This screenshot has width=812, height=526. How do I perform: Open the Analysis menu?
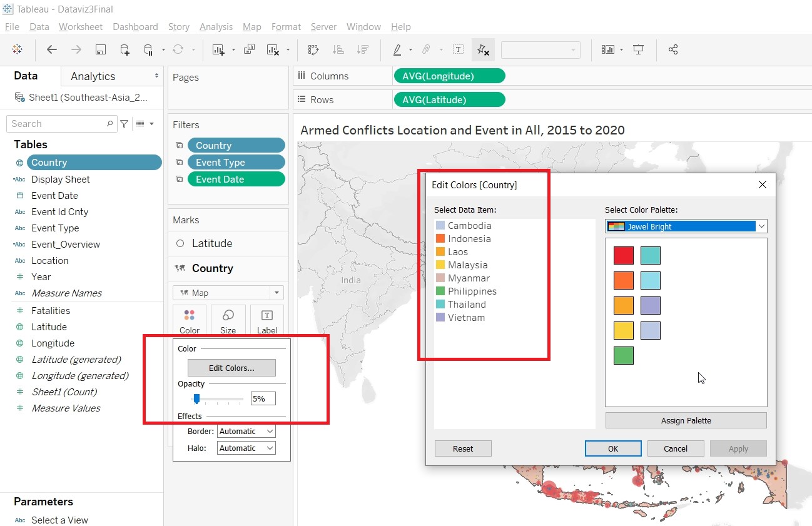tap(216, 27)
